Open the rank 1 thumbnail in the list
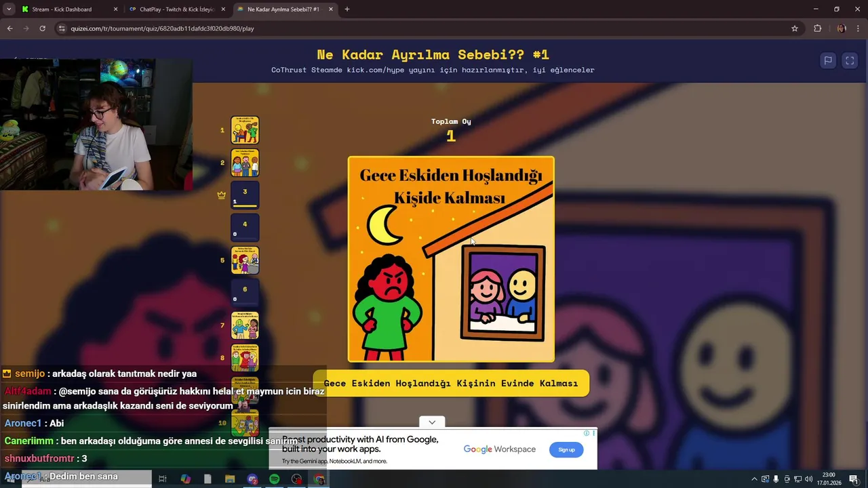 tap(245, 130)
